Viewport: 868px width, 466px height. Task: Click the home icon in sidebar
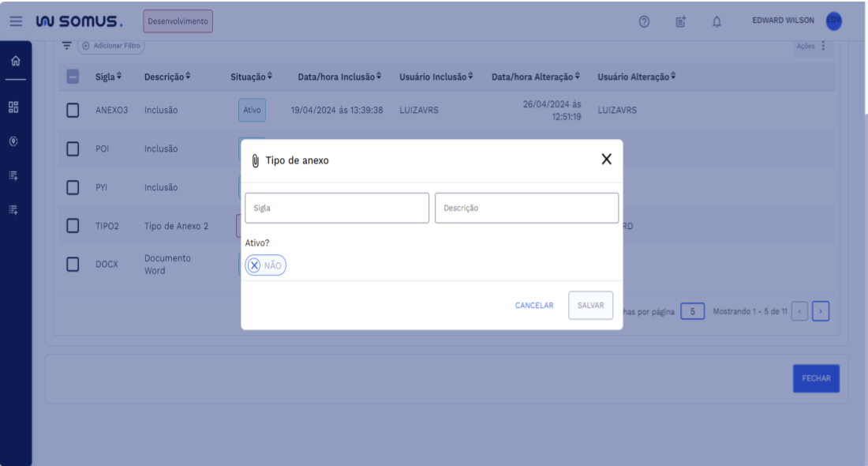click(x=15, y=62)
